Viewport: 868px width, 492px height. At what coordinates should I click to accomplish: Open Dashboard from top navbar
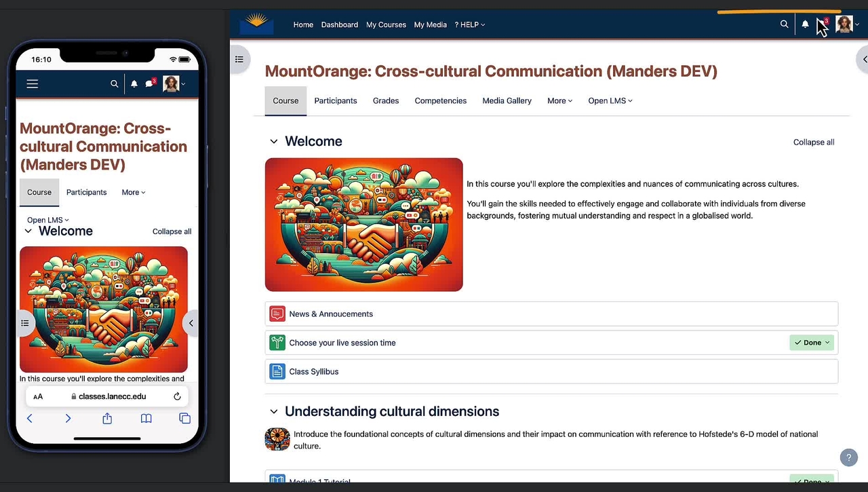pos(340,24)
